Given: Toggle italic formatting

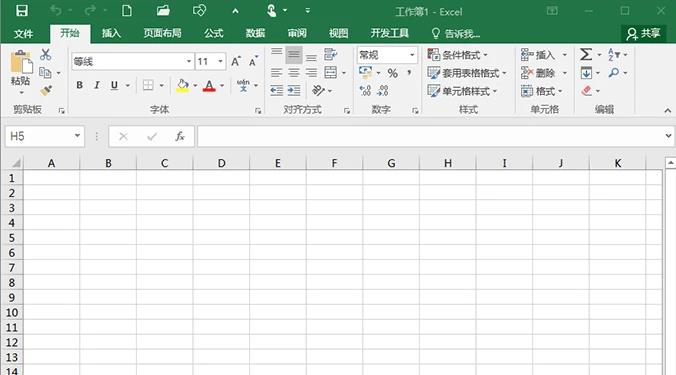Looking at the screenshot, I should [x=97, y=85].
